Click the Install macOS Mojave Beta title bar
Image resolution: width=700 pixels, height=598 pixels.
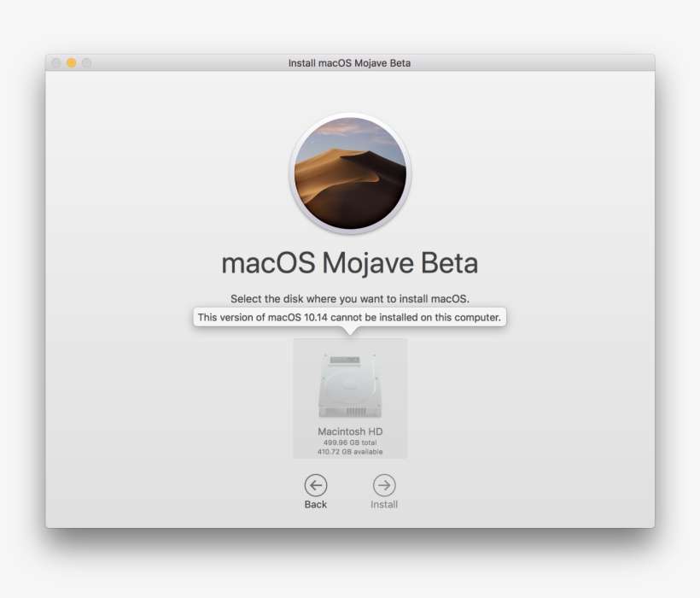[x=350, y=62]
